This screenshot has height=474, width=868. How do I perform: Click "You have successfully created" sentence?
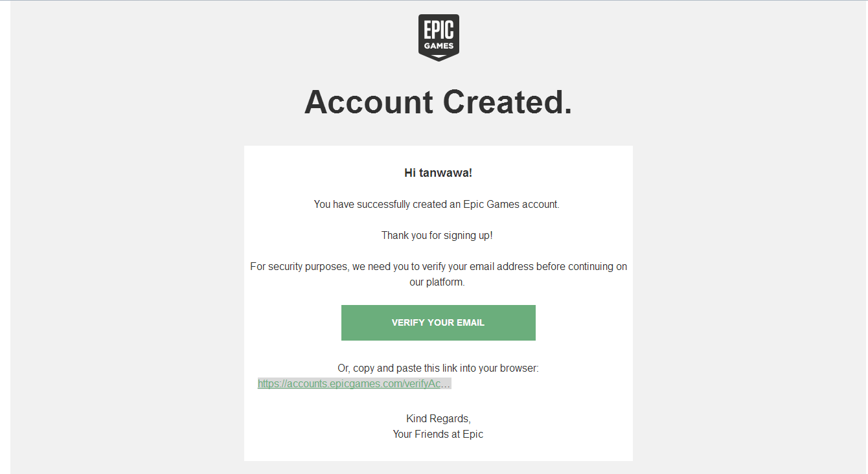437,204
